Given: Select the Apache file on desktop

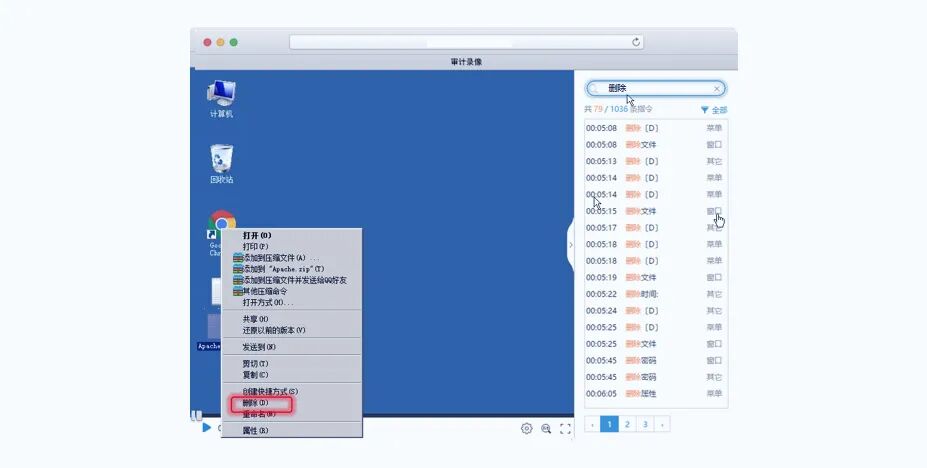Looking at the screenshot, I should coord(209,332).
